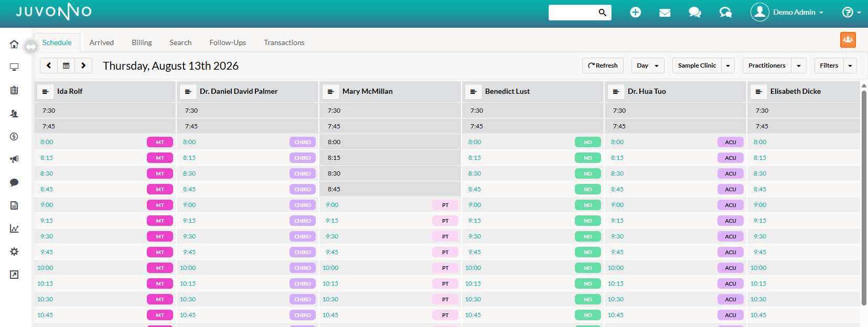The height and width of the screenshot is (327, 868).
Task: Open the monitor icon in sidebar
Action: click(x=14, y=67)
